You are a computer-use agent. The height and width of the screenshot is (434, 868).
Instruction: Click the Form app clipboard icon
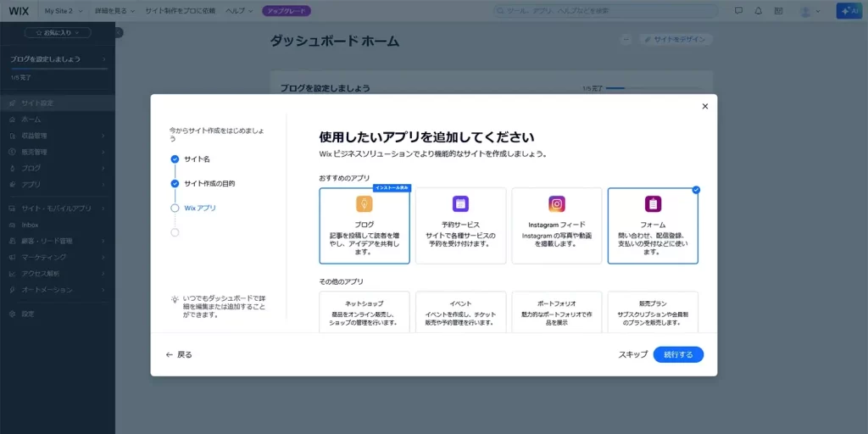pyautogui.click(x=653, y=203)
